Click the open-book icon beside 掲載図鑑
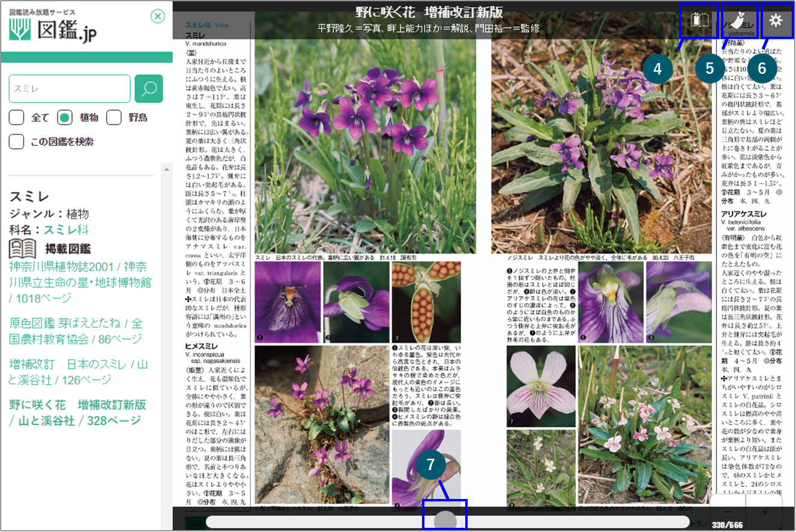 (23, 248)
